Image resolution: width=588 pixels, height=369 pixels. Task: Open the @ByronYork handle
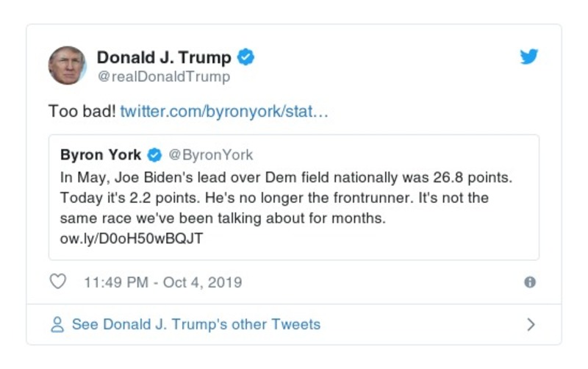(x=211, y=155)
